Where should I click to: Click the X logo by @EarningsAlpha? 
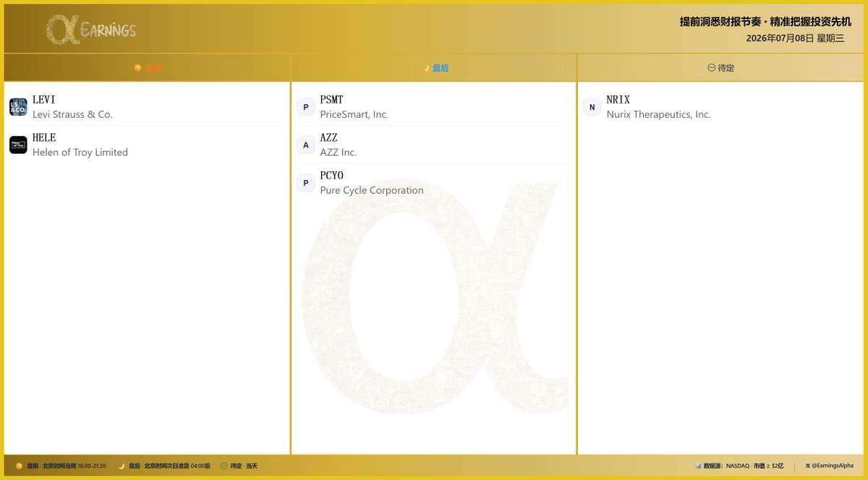coord(807,466)
